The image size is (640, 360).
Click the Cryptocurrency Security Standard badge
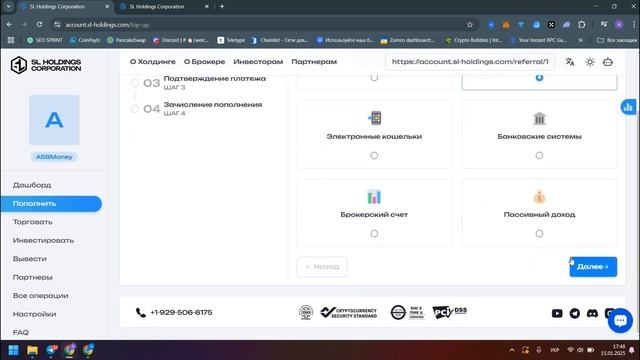pyautogui.click(x=349, y=313)
